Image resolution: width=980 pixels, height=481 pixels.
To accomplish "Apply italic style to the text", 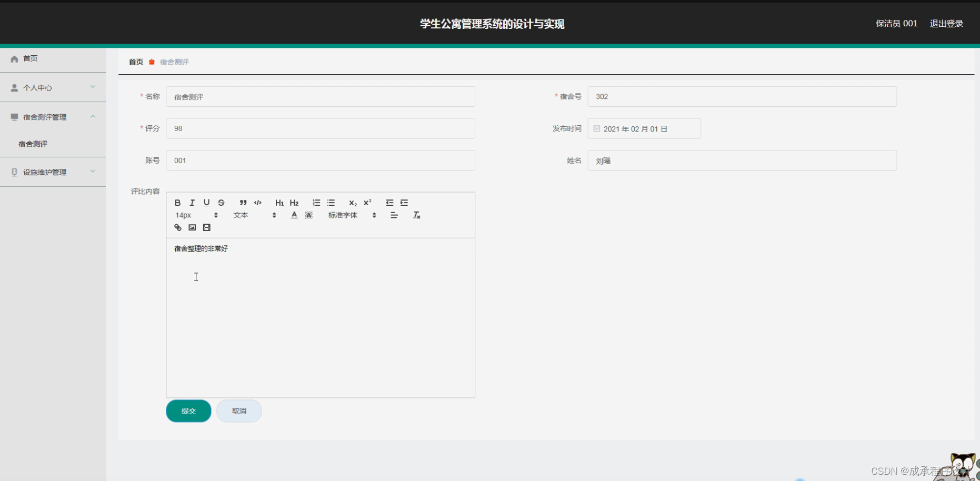I will (192, 203).
